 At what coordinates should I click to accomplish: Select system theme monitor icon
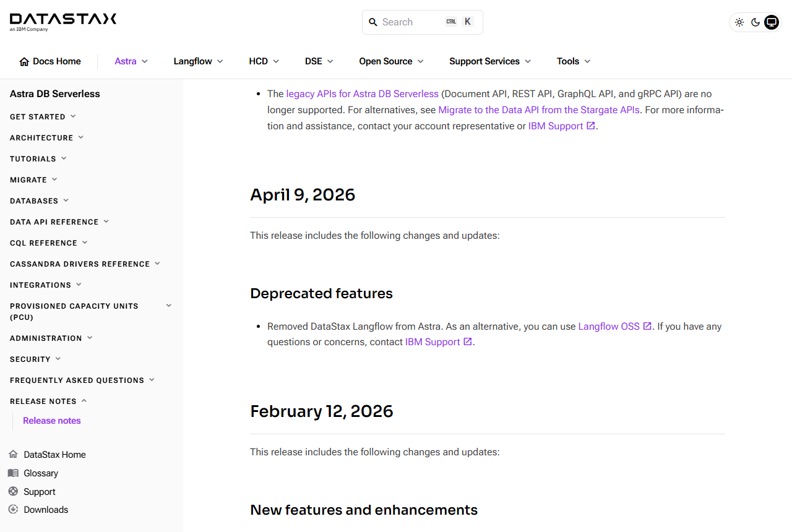772,22
